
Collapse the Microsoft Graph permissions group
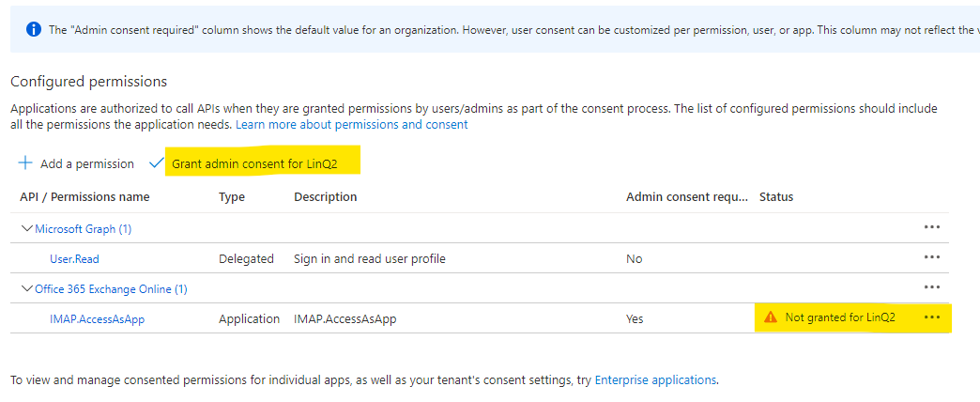click(x=28, y=228)
